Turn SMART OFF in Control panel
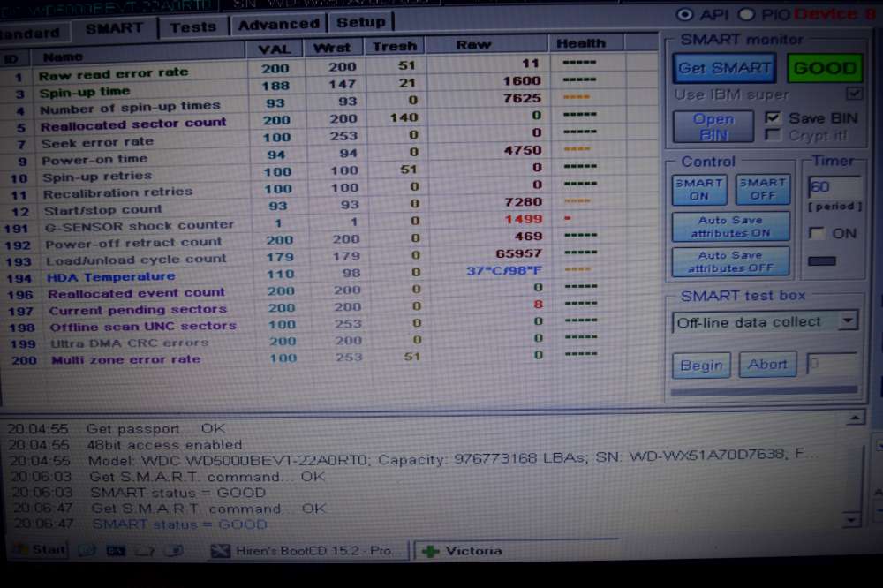The image size is (883, 588). [762, 188]
